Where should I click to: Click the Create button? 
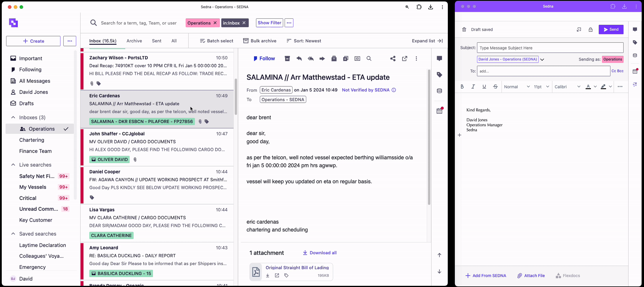click(x=33, y=41)
